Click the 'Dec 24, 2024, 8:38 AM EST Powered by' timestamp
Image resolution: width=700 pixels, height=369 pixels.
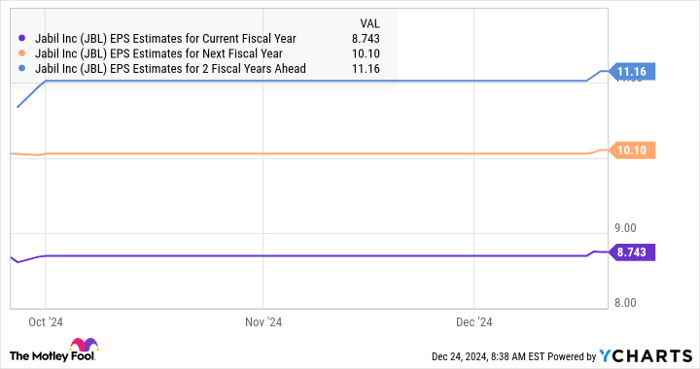[x=514, y=357]
